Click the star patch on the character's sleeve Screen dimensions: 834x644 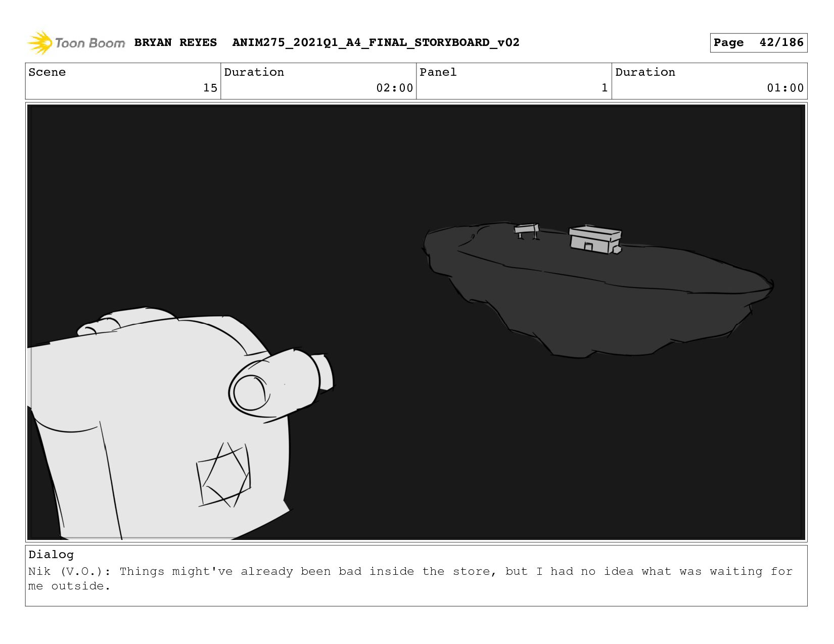point(223,475)
